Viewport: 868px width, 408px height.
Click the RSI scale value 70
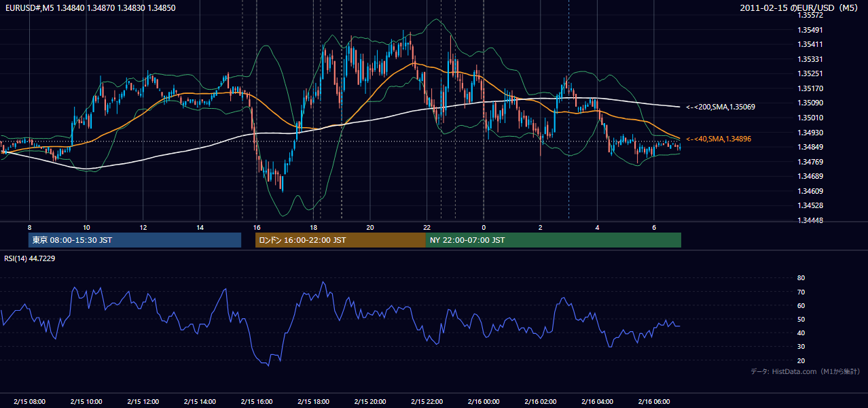coord(801,292)
